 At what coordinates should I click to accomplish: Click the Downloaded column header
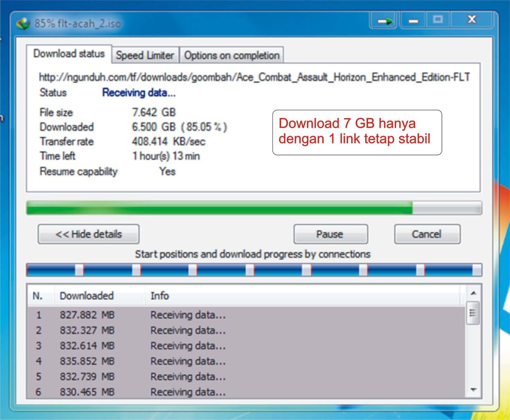pyautogui.click(x=99, y=296)
